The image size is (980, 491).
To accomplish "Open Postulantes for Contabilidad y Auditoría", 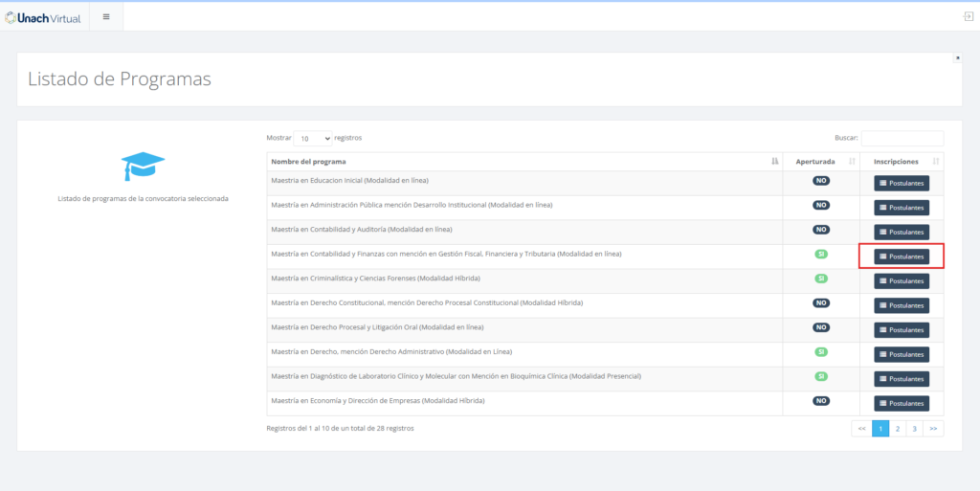I will point(902,232).
